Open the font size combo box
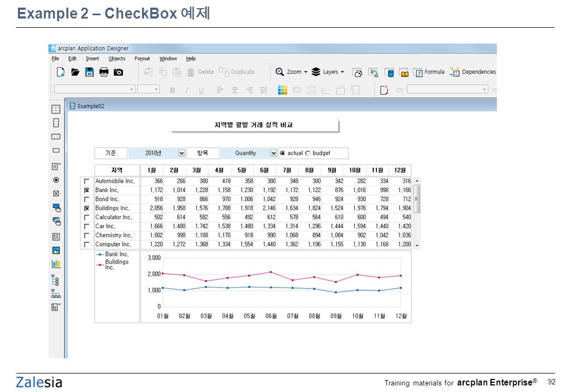This screenshot has height=392, width=566. coord(149,89)
